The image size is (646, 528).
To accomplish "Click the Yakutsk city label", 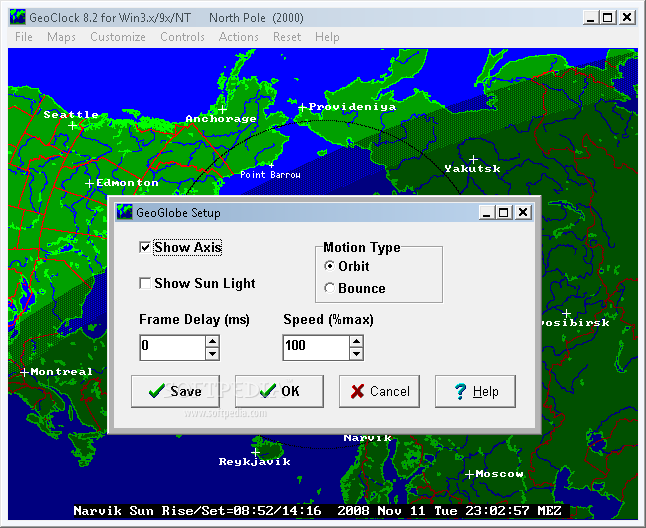I will pyautogui.click(x=473, y=168).
